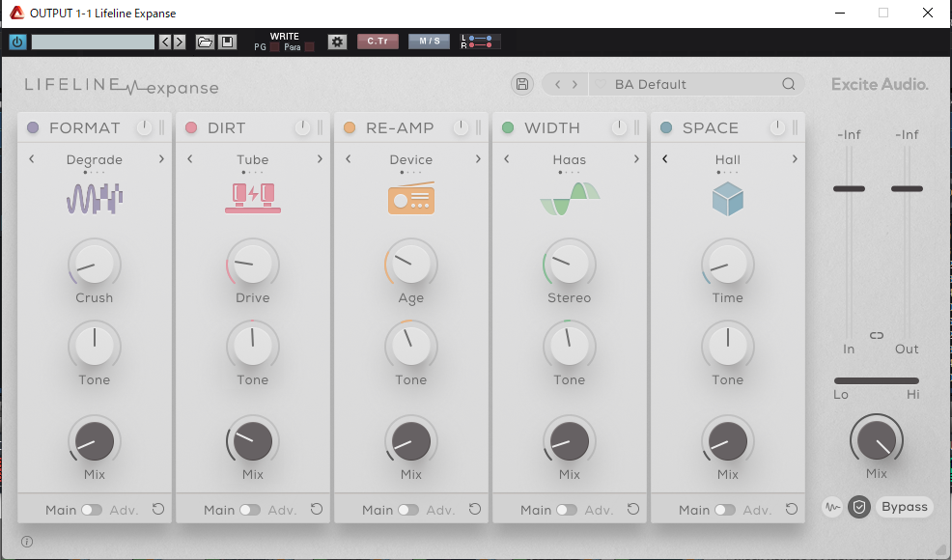
Task: Click the RE-AMP header small level knob
Action: [461, 127]
